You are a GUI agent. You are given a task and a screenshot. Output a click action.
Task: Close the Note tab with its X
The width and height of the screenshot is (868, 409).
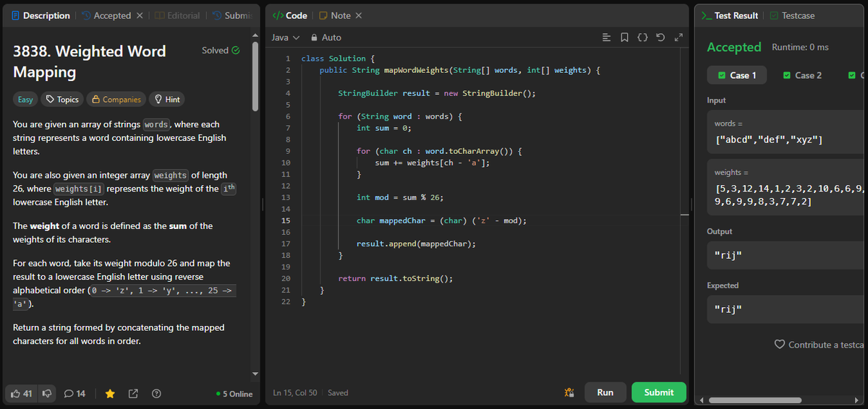click(359, 15)
